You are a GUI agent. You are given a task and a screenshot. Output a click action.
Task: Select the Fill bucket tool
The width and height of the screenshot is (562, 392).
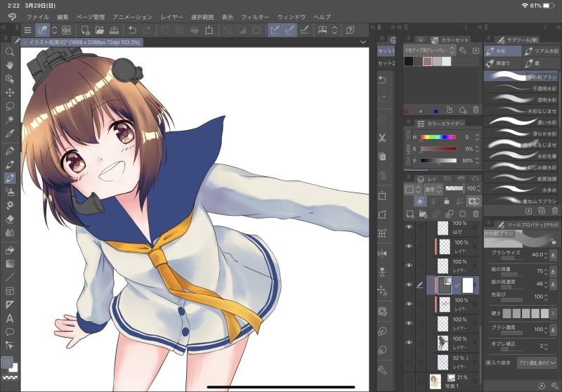(10, 250)
